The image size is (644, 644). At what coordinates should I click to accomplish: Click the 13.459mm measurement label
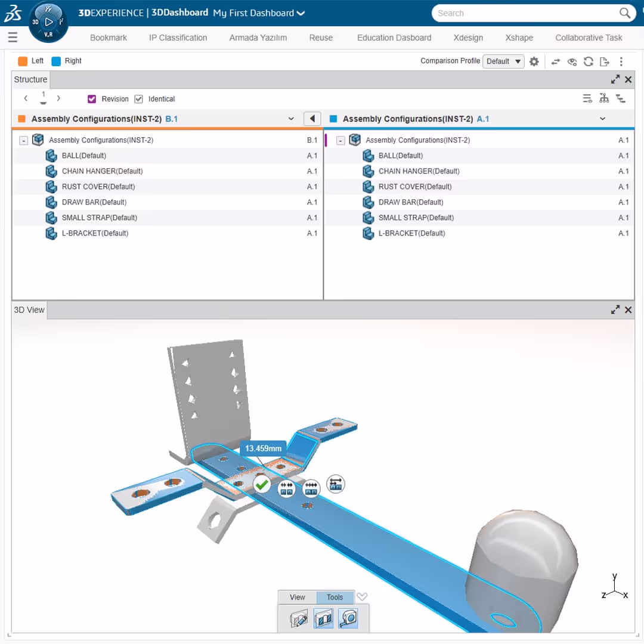264,448
